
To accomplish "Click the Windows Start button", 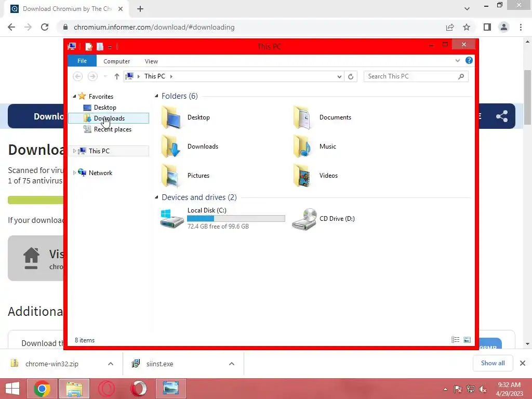I will tap(12, 389).
